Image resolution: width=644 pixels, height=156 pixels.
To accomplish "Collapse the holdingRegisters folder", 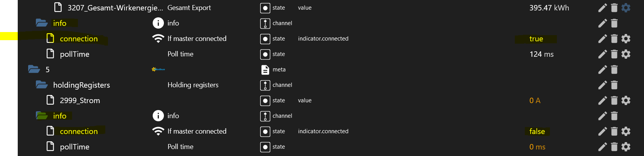I will (42, 85).
